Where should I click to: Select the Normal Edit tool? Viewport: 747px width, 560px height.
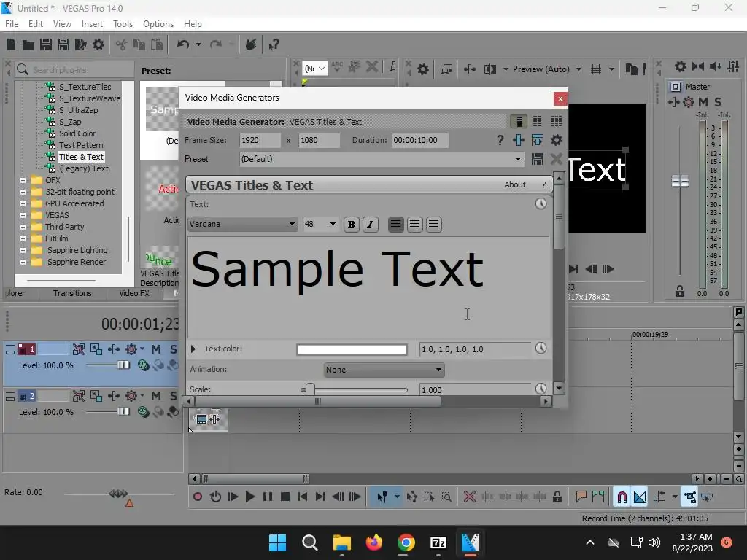point(382,497)
